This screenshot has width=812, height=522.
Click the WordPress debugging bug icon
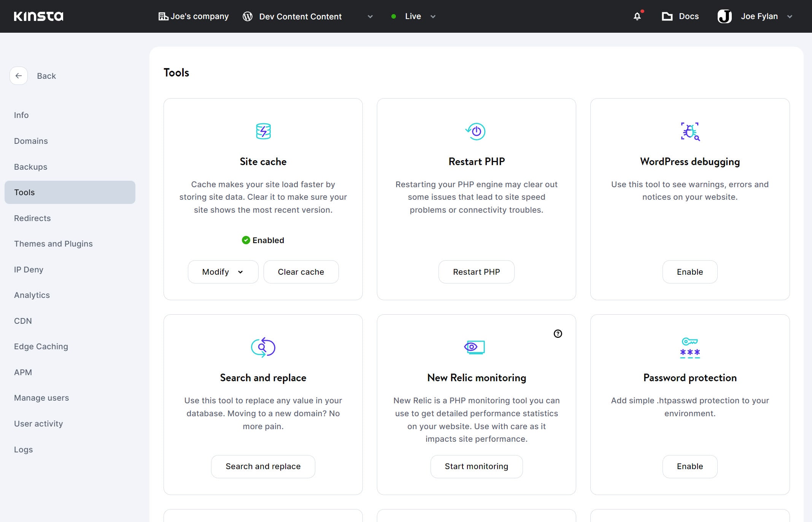(690, 132)
